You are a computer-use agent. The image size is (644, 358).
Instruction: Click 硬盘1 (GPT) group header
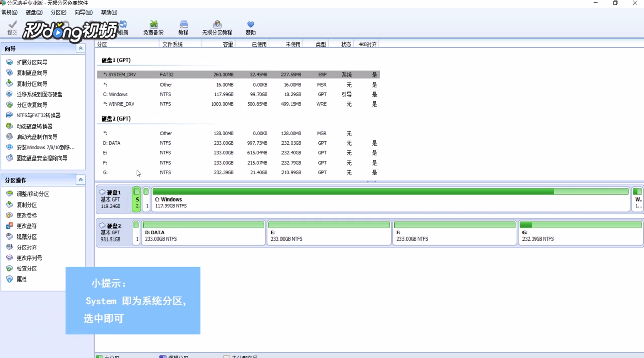click(116, 60)
